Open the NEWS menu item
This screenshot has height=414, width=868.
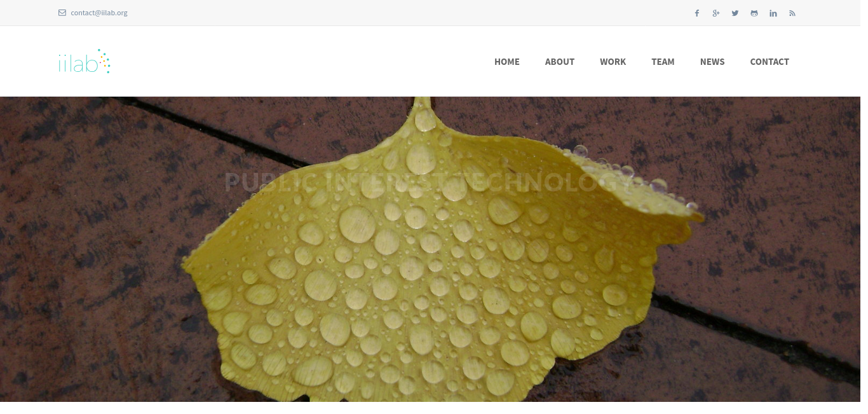(712, 62)
